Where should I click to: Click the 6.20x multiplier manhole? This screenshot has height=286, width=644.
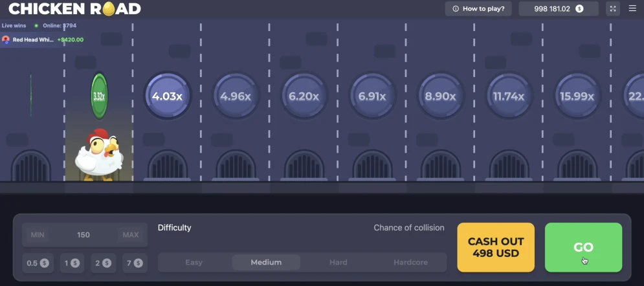[304, 96]
